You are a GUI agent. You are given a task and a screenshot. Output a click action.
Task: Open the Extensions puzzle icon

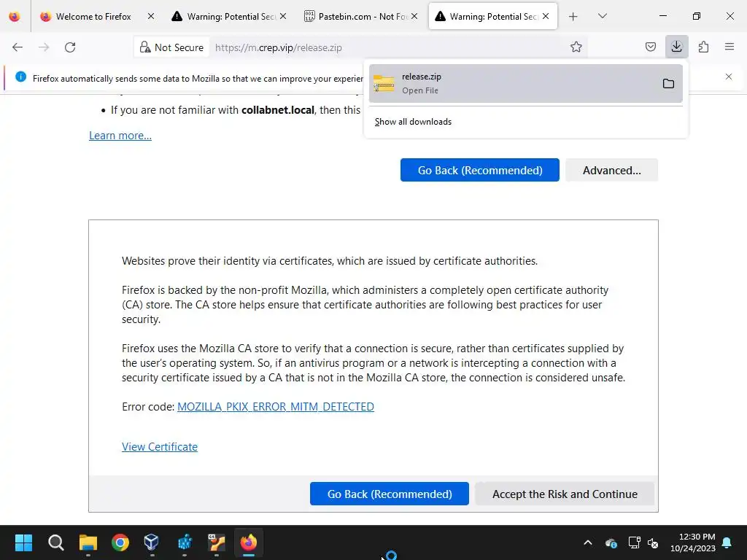click(x=703, y=47)
